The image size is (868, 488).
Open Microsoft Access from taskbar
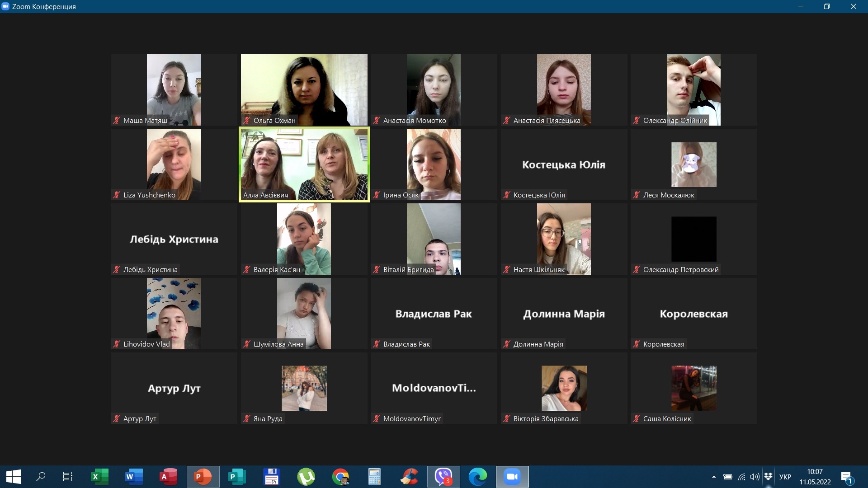(x=168, y=477)
